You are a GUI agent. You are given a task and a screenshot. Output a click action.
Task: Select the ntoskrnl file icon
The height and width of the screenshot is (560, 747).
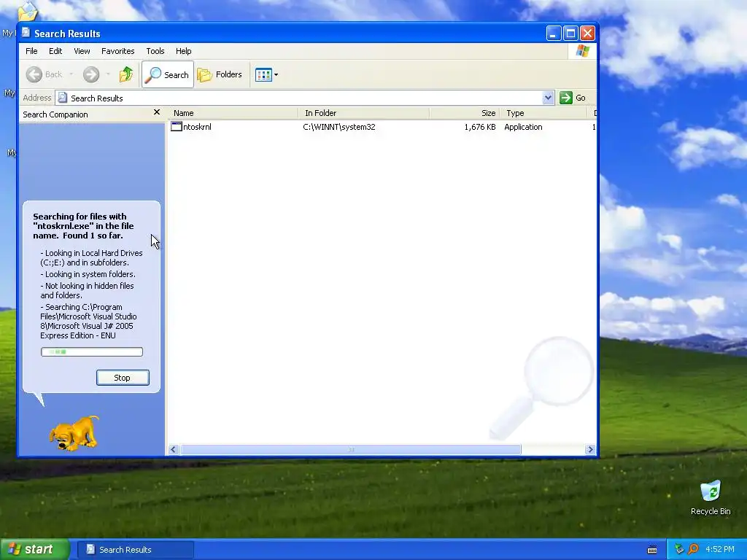click(x=177, y=127)
